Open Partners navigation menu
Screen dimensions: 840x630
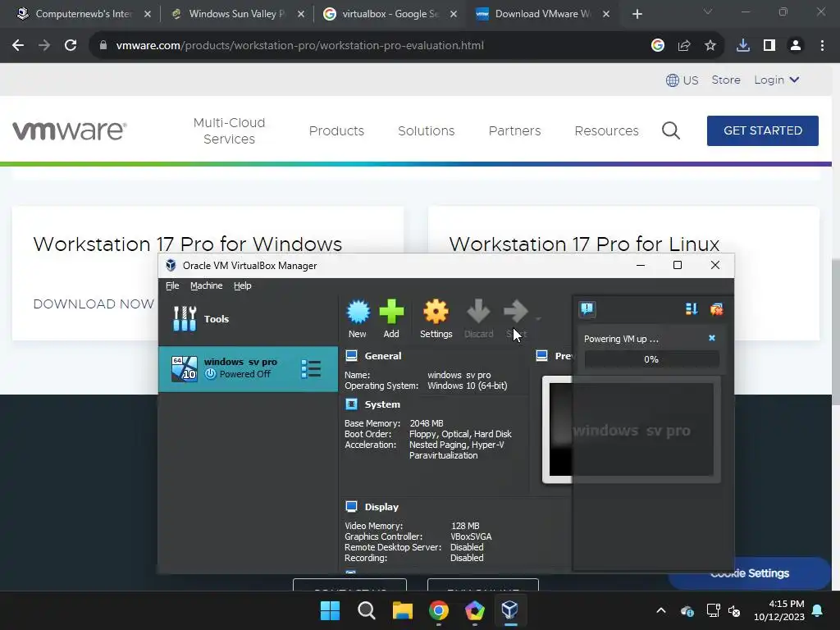(x=514, y=130)
